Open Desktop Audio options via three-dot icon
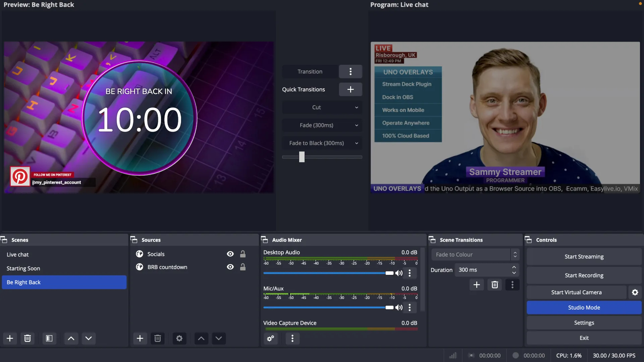The image size is (644, 362). coord(410,273)
